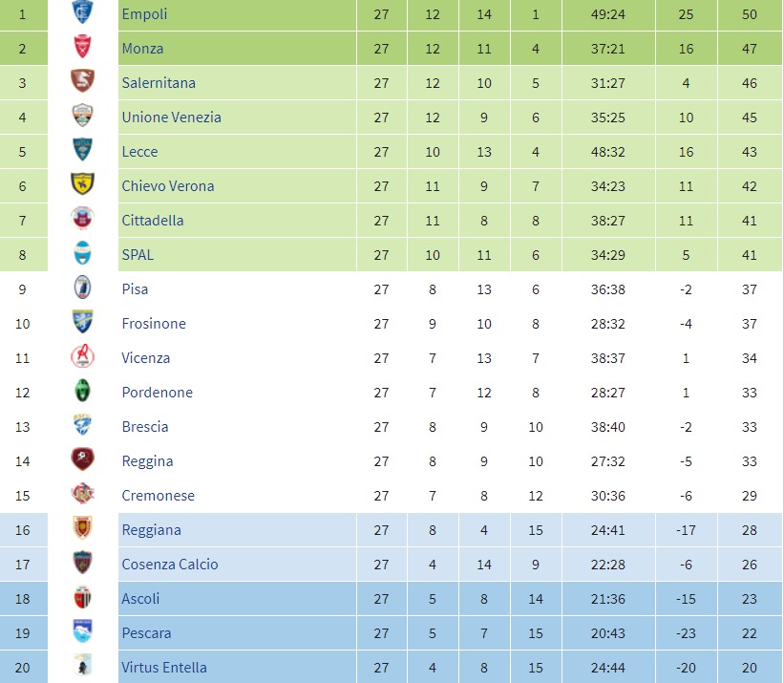Open the Cittadella team page
This screenshot has width=784, height=683.
point(153,221)
